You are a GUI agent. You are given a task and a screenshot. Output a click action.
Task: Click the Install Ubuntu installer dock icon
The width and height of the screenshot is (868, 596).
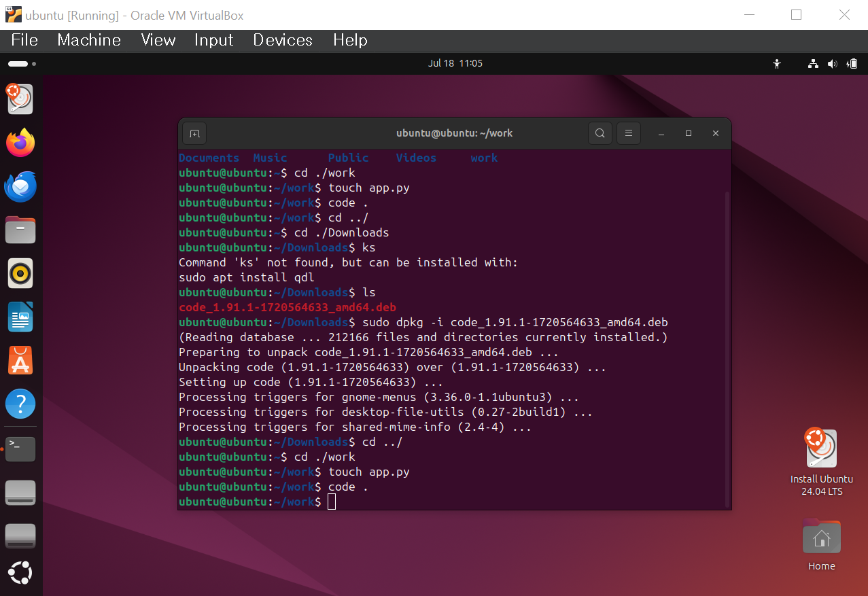click(20, 99)
